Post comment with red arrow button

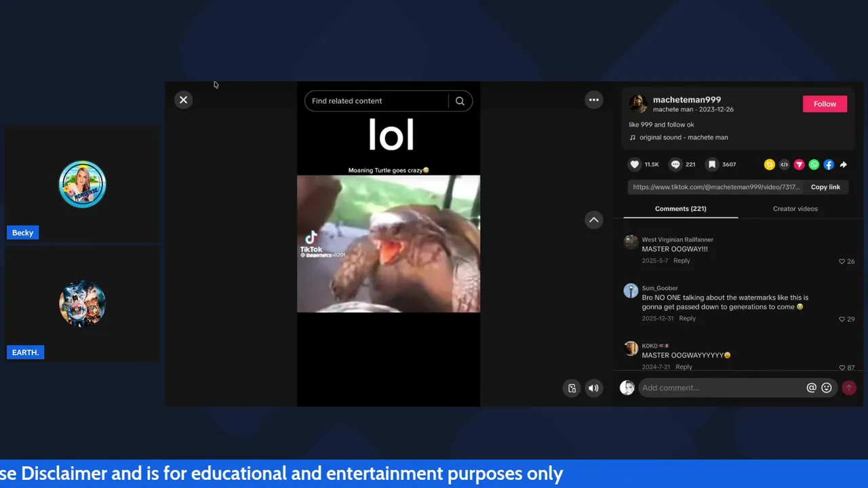[x=849, y=388]
